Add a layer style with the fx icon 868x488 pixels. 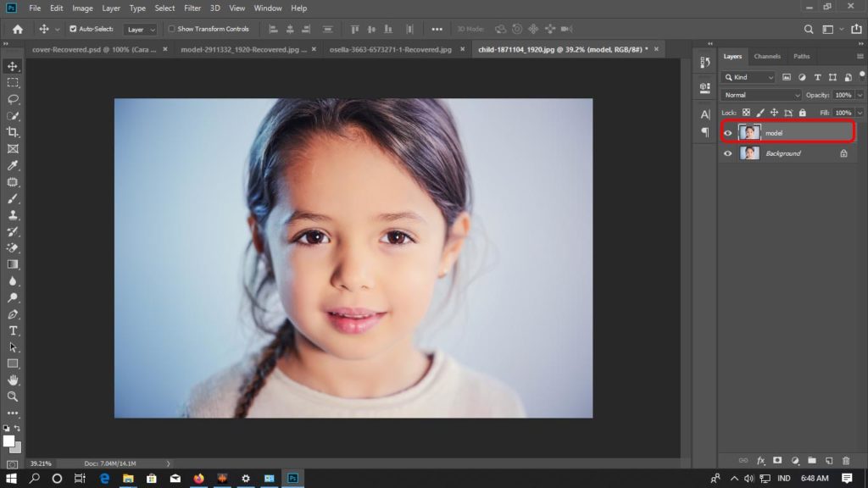pos(760,460)
